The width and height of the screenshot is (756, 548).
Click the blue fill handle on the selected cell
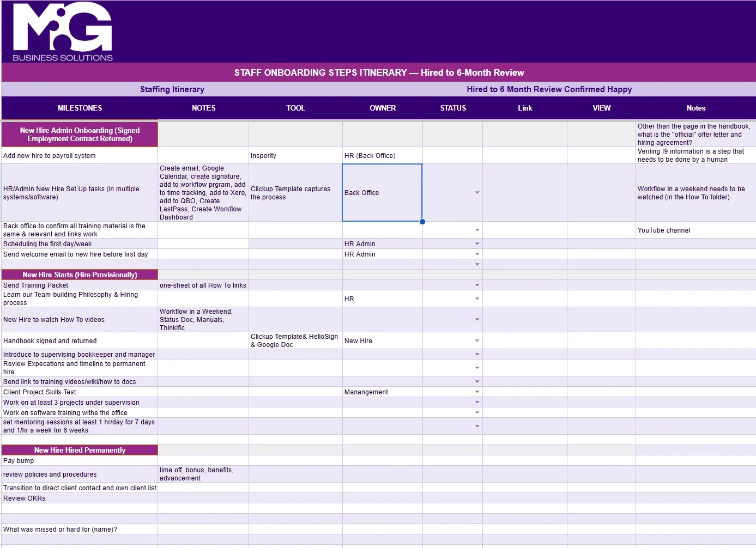pos(422,222)
